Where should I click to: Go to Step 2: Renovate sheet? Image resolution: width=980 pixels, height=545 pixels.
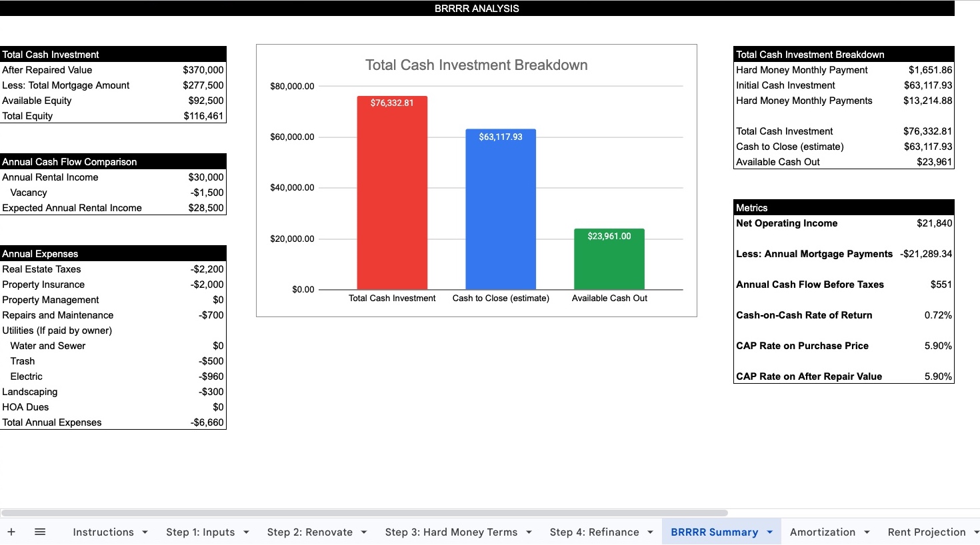pos(309,532)
